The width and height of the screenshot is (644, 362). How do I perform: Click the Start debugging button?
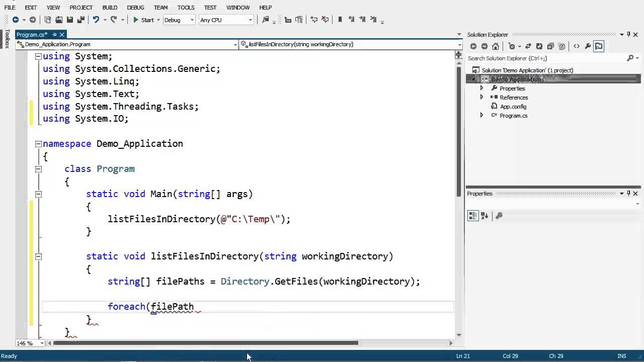click(143, 20)
